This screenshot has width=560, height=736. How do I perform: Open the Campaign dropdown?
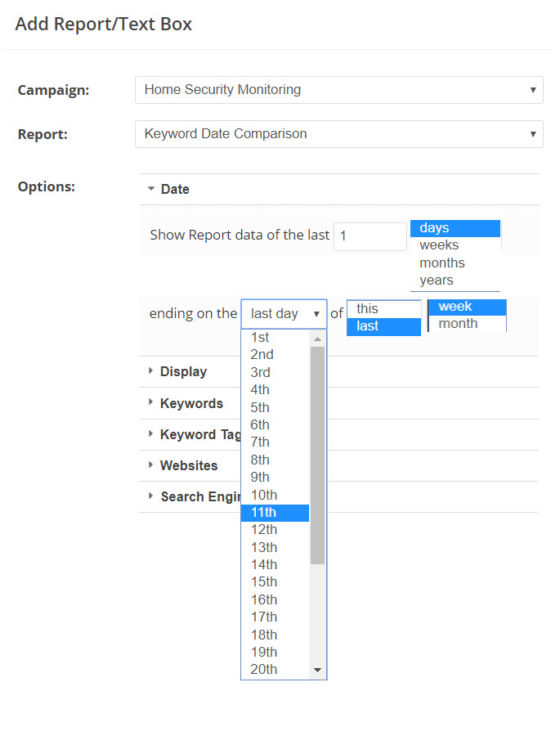click(x=338, y=90)
